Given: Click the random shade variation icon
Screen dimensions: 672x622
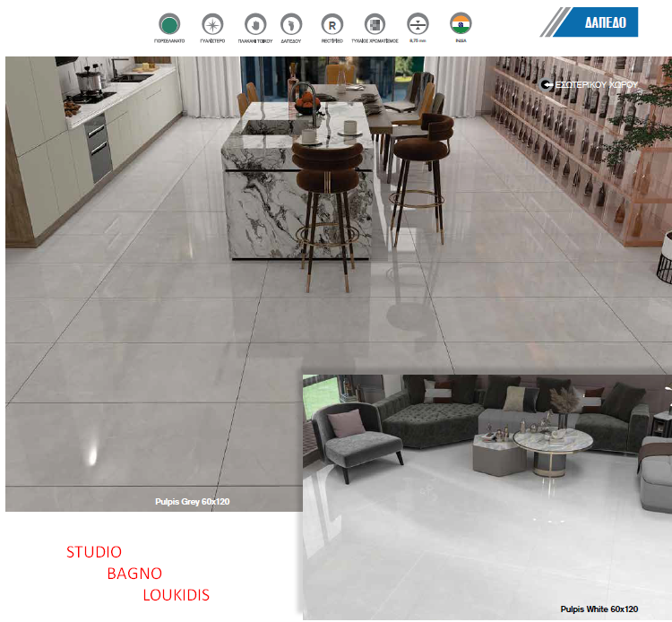Looking at the screenshot, I should [375, 24].
